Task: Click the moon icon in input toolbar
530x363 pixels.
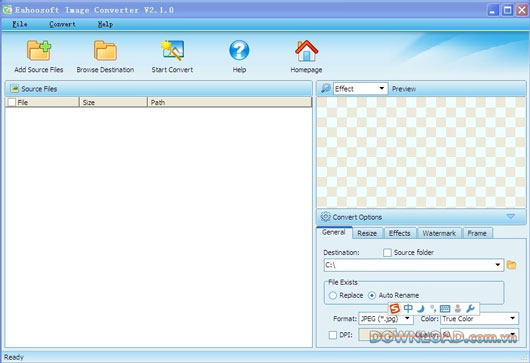Action: tap(420, 309)
